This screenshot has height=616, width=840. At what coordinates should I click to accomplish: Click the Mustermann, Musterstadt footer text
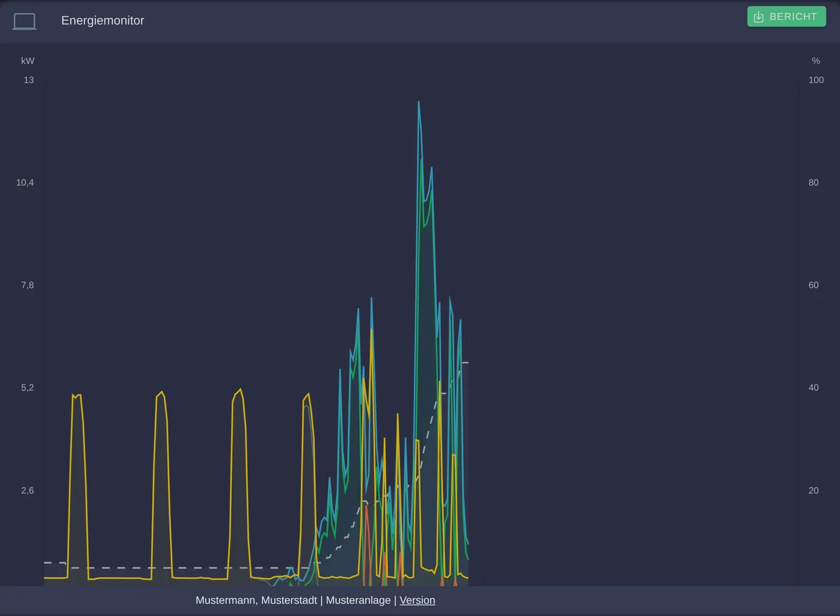(x=256, y=600)
